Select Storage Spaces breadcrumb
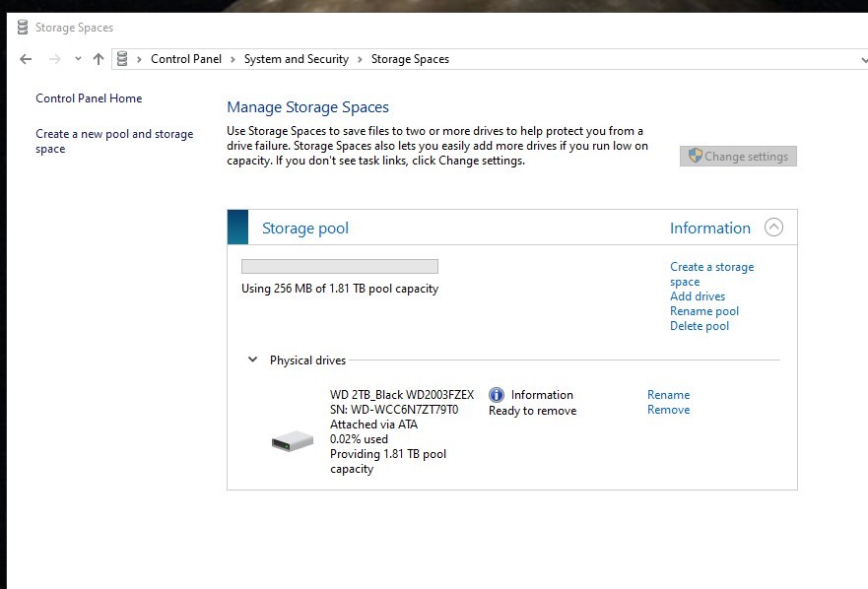Screen dimensions: 868x589 point(410,59)
